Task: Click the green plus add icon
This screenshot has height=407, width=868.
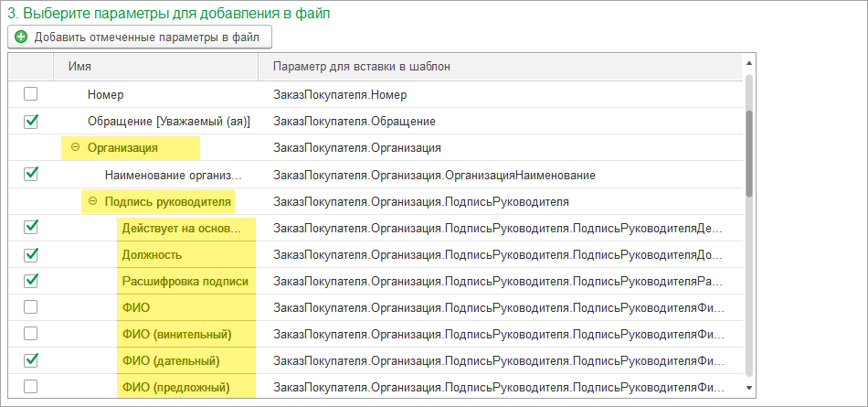Action: click(x=21, y=37)
